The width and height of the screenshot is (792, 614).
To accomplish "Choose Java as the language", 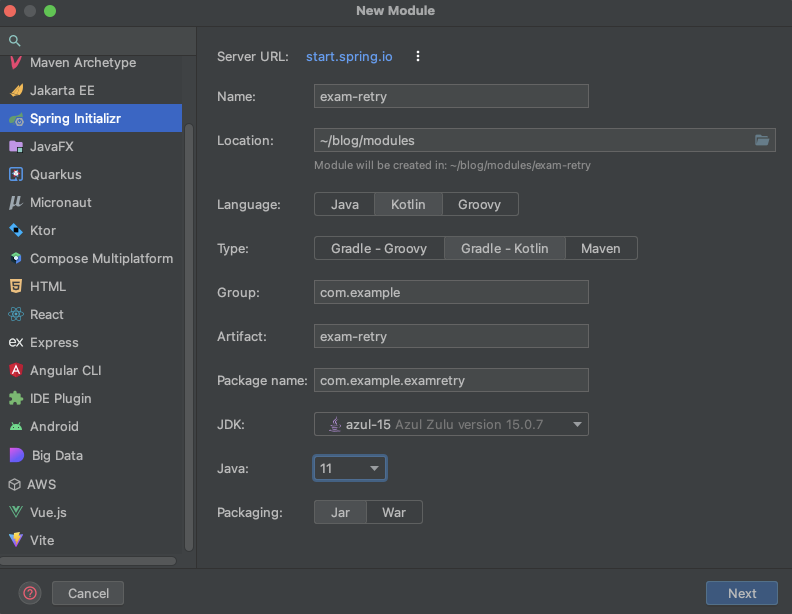I will tap(344, 204).
